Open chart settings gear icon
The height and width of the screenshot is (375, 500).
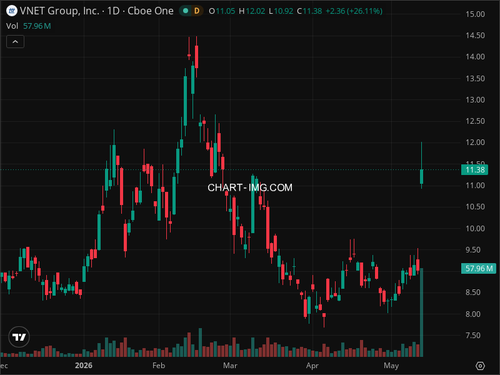(480, 366)
